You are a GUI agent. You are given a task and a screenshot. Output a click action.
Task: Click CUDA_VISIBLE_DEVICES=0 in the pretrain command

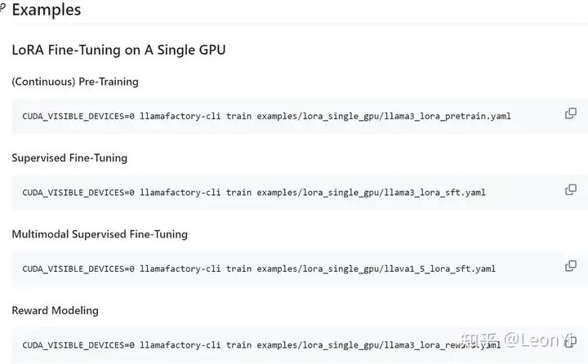tap(78, 116)
